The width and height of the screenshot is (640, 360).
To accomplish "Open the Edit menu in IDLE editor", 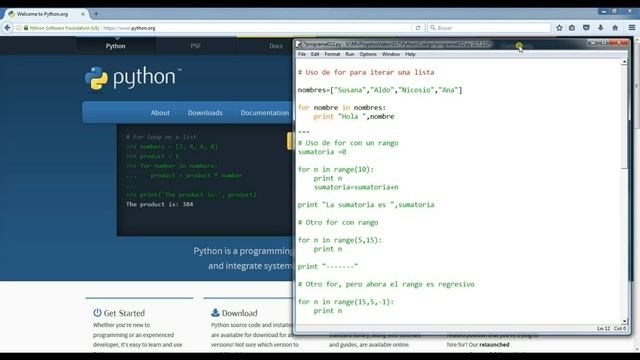I will 315,54.
